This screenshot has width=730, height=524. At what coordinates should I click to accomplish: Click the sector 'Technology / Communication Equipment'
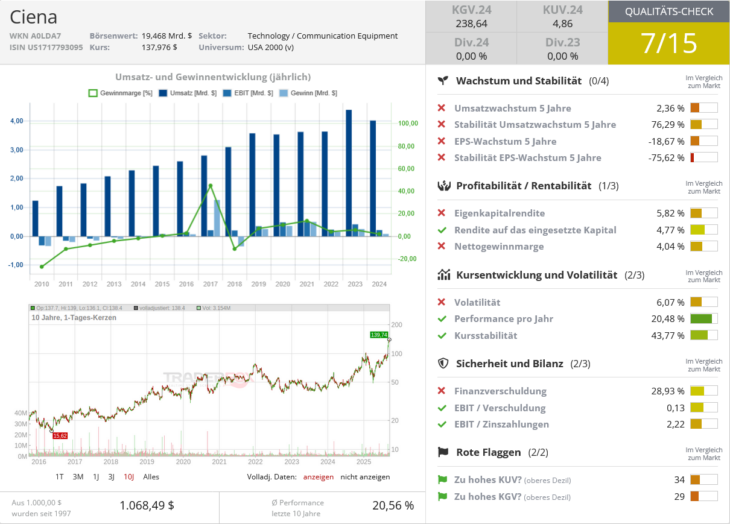(323, 36)
